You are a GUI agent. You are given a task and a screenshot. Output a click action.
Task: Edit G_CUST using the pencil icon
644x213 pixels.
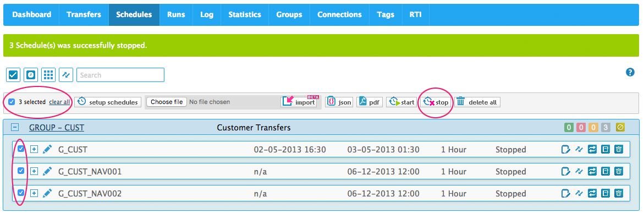47,149
